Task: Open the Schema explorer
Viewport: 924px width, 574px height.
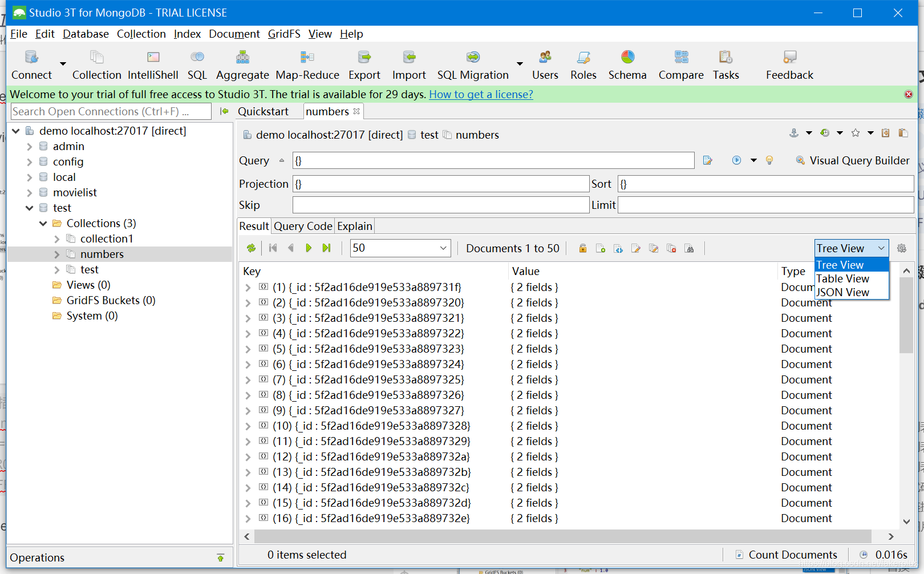Action: tap(627, 65)
